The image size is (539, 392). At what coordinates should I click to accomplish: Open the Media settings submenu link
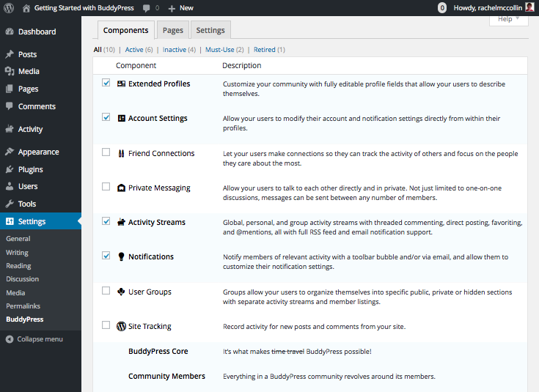[x=15, y=292]
